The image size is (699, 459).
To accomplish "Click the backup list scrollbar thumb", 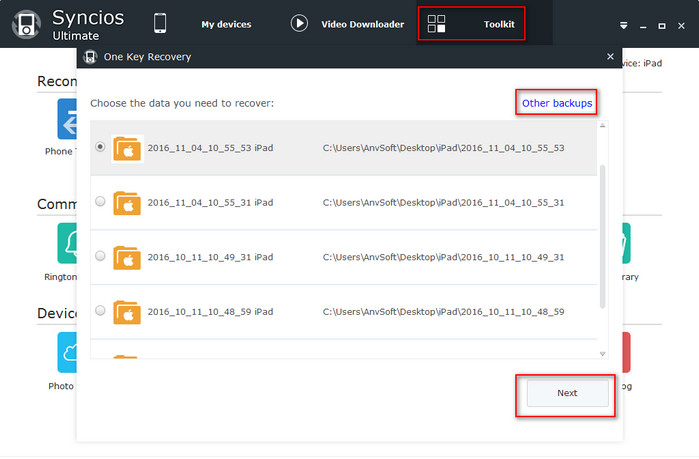I will tap(602, 236).
